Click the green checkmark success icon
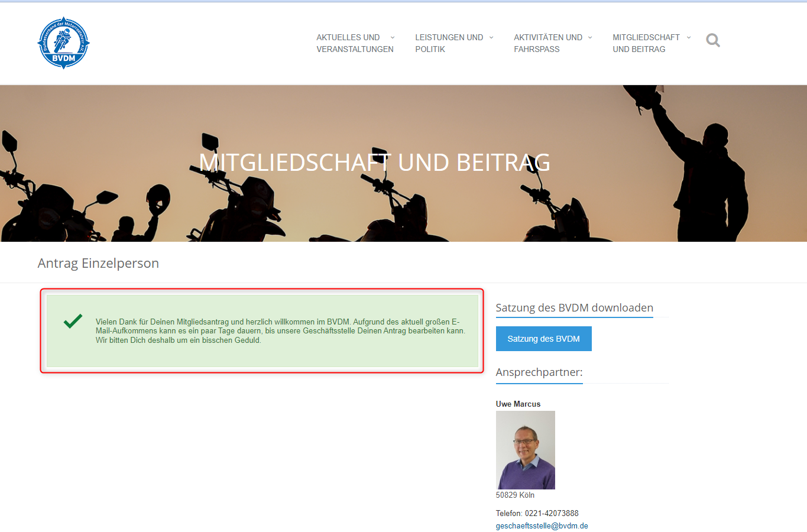This screenshot has width=807, height=532. click(x=73, y=321)
